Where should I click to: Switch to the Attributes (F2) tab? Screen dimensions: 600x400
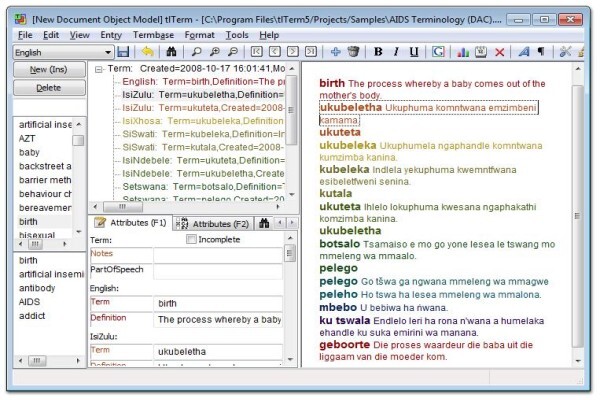(x=212, y=224)
